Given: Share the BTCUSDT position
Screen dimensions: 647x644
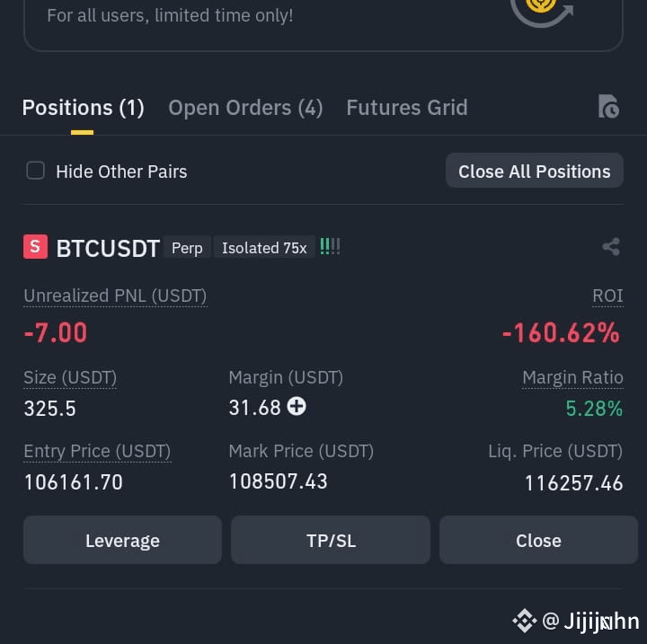Looking at the screenshot, I should click(611, 247).
